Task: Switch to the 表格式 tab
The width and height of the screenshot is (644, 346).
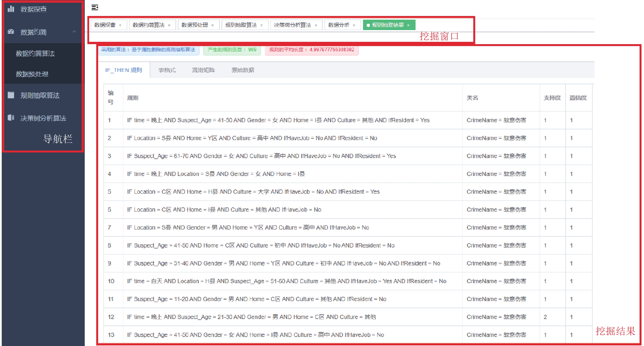Action: [x=167, y=70]
